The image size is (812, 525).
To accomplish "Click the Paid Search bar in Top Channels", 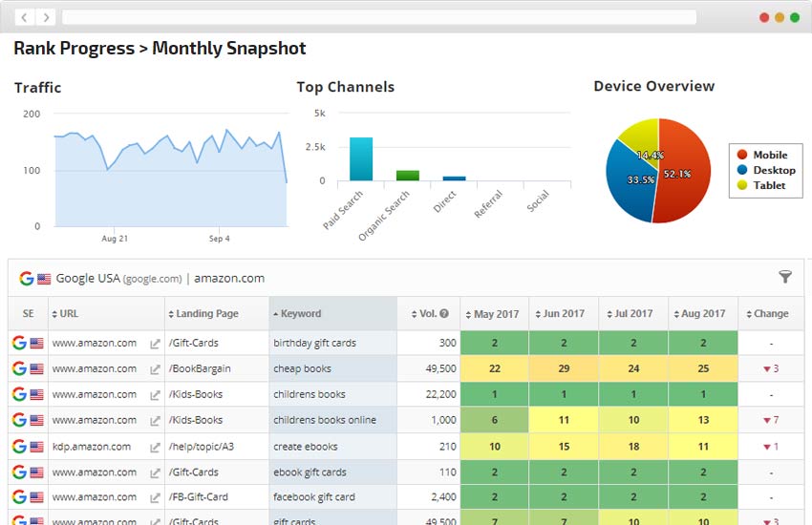I will click(x=360, y=159).
